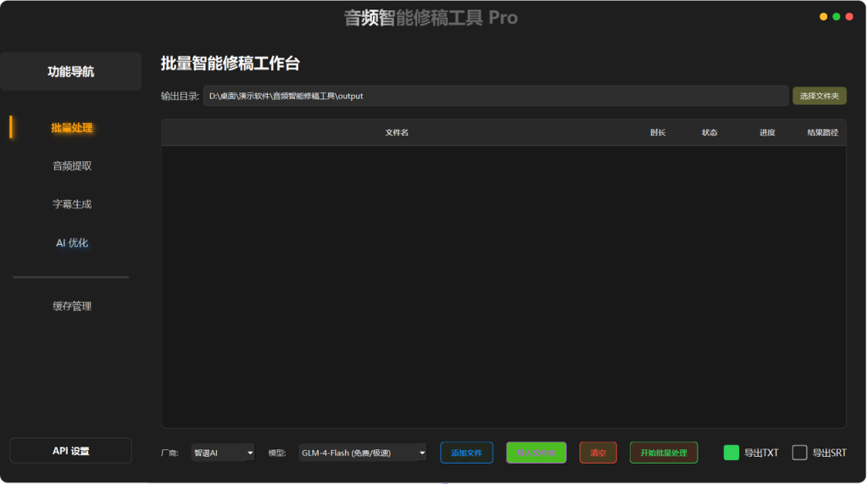Click the API 设置 button

tap(71, 451)
